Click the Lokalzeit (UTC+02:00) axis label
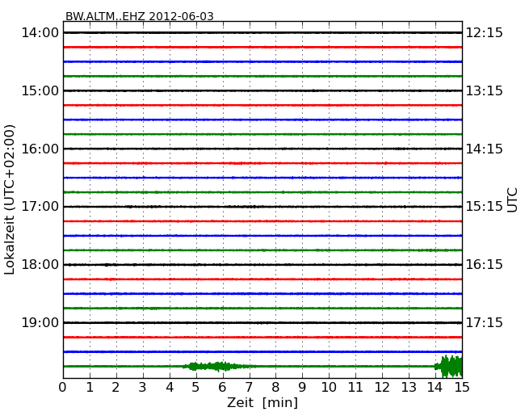 coord(10,199)
